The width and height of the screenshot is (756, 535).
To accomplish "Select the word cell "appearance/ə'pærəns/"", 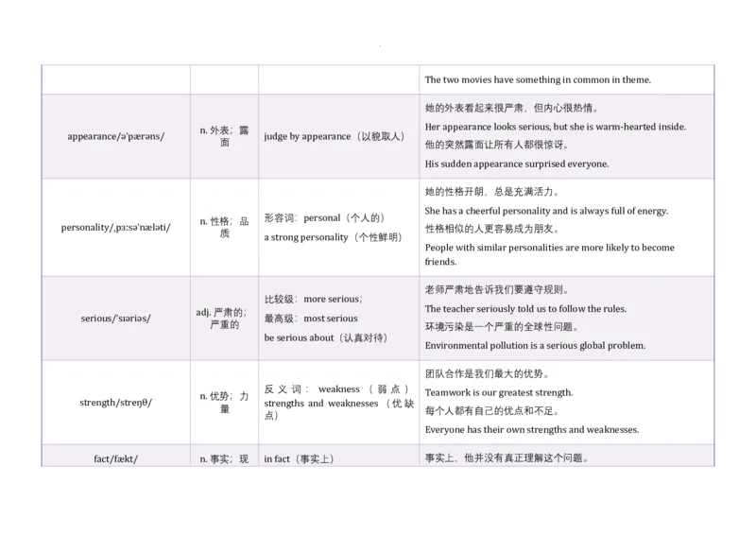I will (115, 136).
